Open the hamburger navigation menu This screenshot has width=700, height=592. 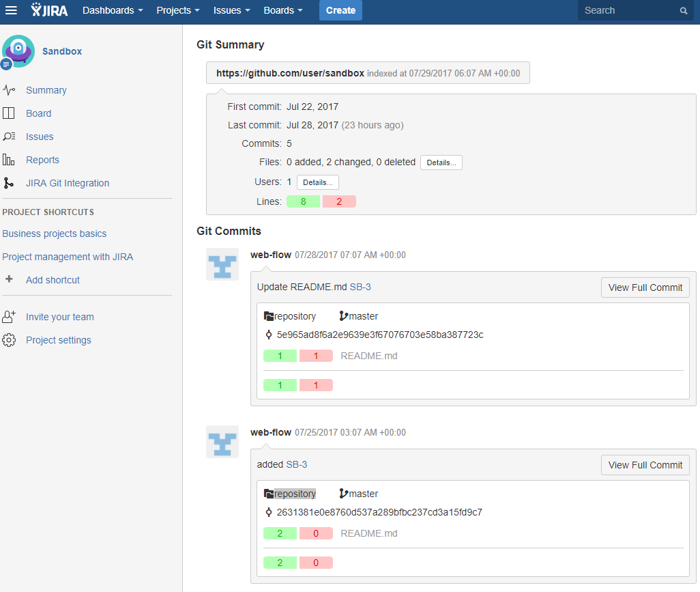[x=11, y=10]
